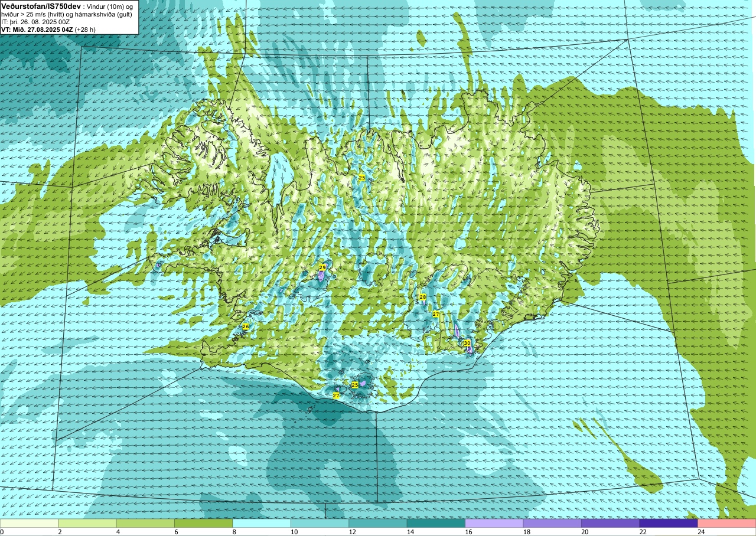This screenshot has height=536, width=756.
Task: Click the purple 18–20 m/s legend swatch
Action: click(x=552, y=523)
